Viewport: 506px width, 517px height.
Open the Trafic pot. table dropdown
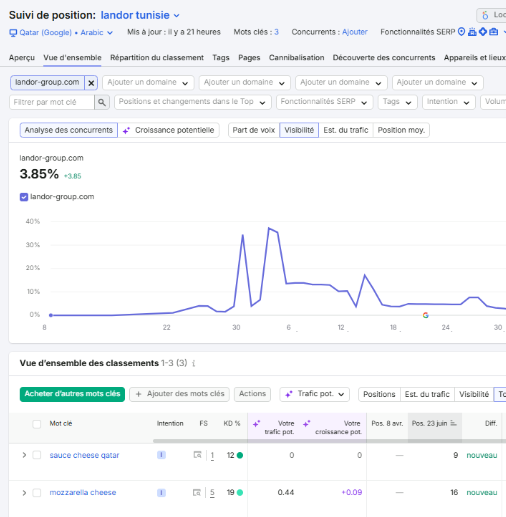[314, 394]
